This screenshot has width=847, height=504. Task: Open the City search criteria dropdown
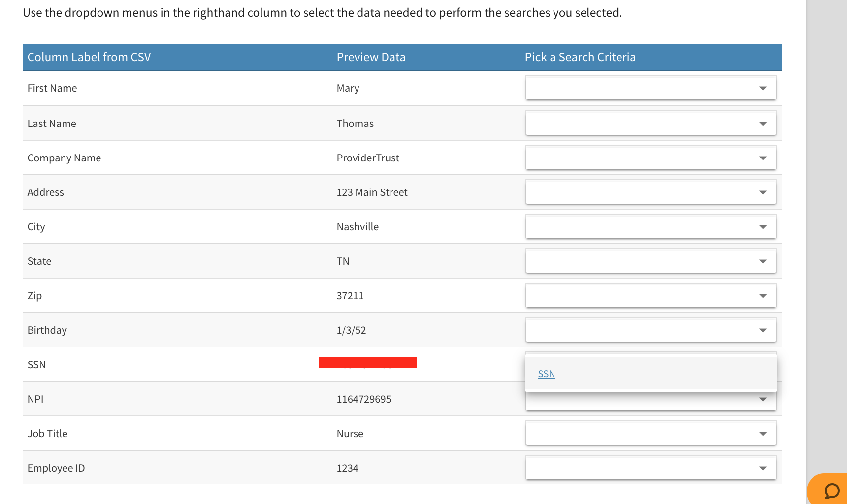[x=651, y=227]
